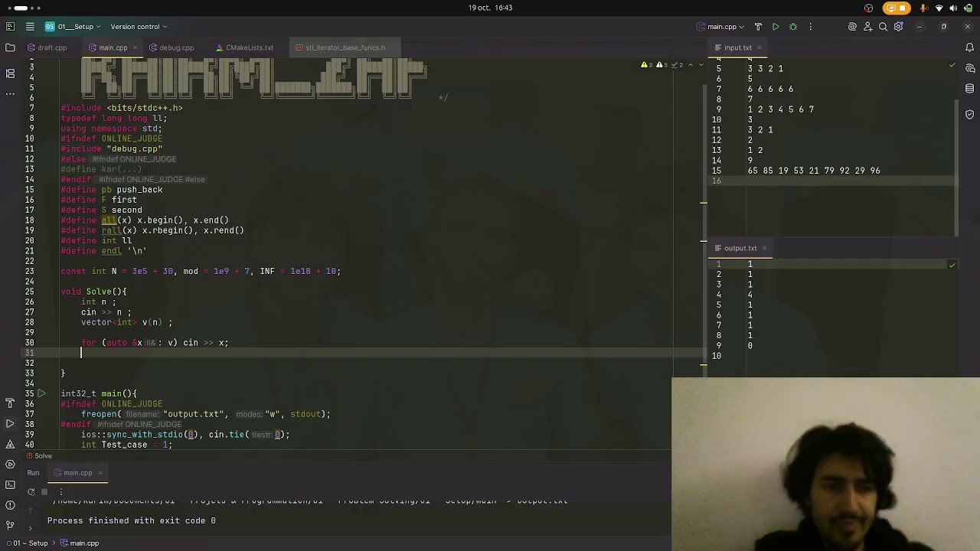Open Code With Me add-user icon
Screen dimensions: 980x551
pyautogui.click(x=867, y=27)
